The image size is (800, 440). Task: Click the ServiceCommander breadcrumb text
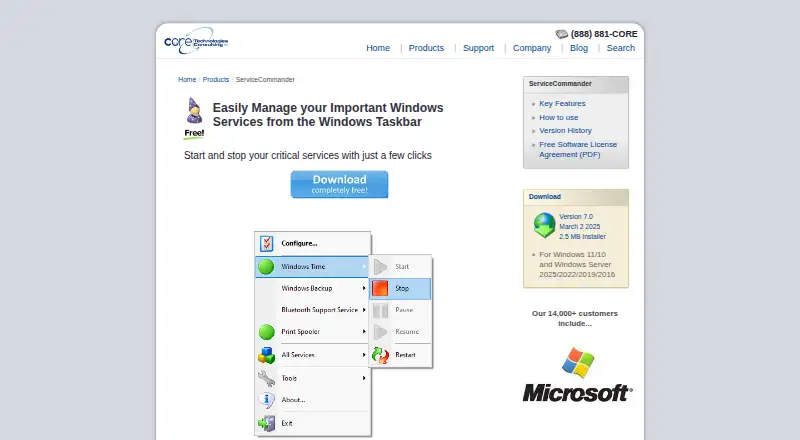(265, 80)
